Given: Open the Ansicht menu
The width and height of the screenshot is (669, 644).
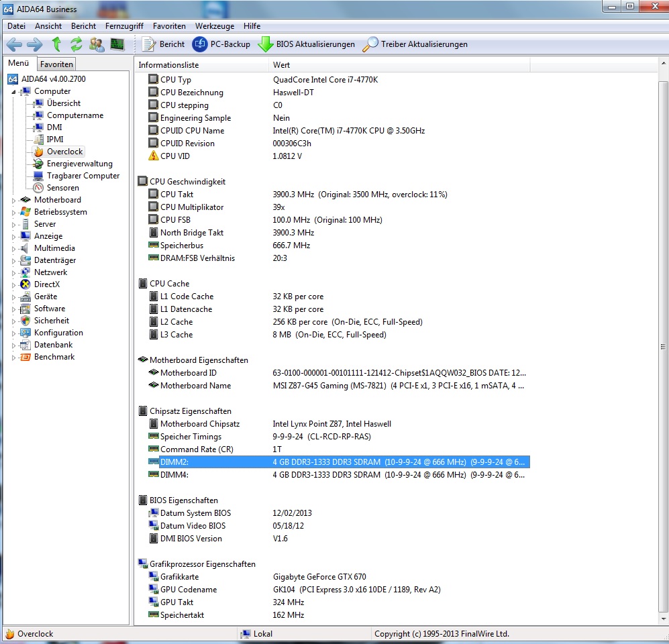Looking at the screenshot, I should click(48, 26).
